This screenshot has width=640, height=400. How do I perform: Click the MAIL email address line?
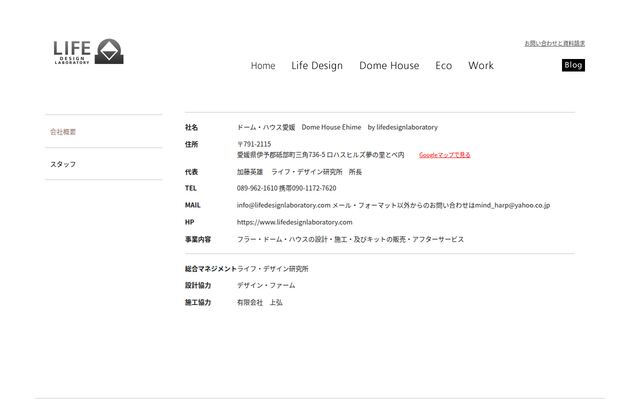393,205
